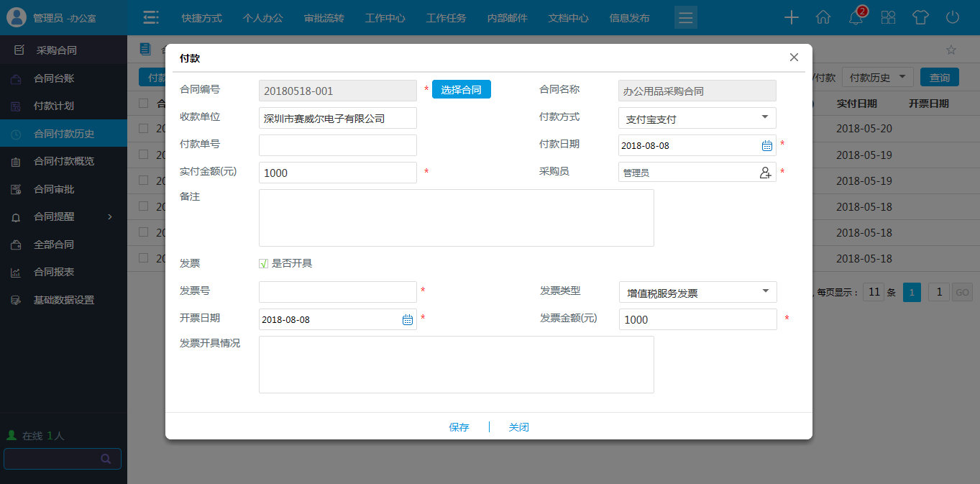Click the t-shirt theme icon
The width and height of the screenshot is (980, 484).
click(x=920, y=17)
